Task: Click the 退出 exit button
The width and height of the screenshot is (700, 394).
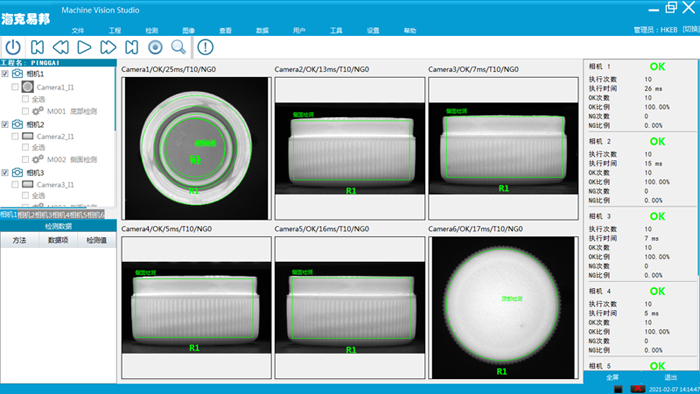Action: (671, 377)
